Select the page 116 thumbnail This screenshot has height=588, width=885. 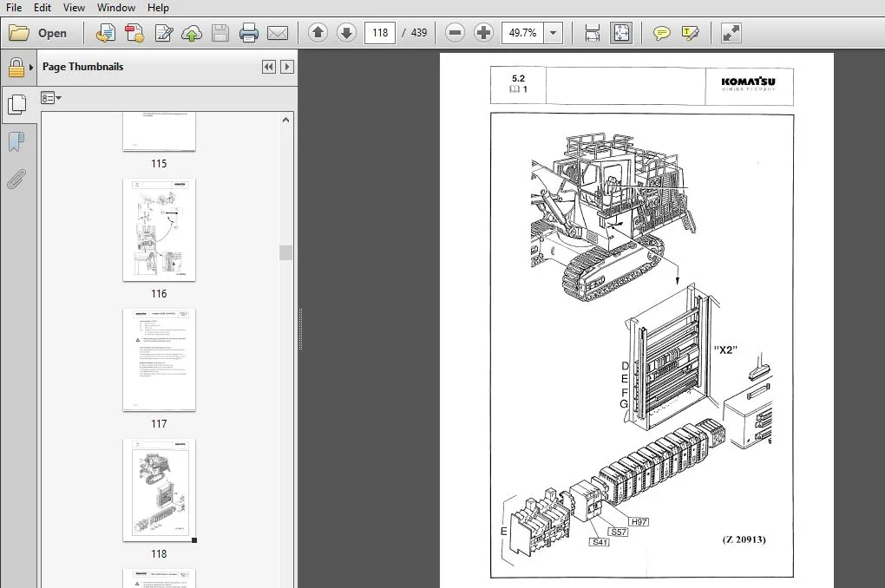pyautogui.click(x=159, y=230)
